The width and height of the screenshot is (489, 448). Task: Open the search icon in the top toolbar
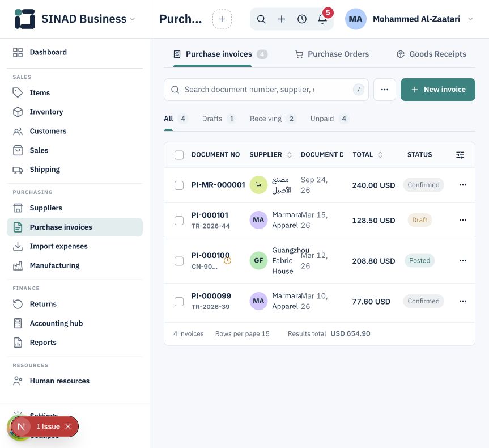pyautogui.click(x=261, y=19)
